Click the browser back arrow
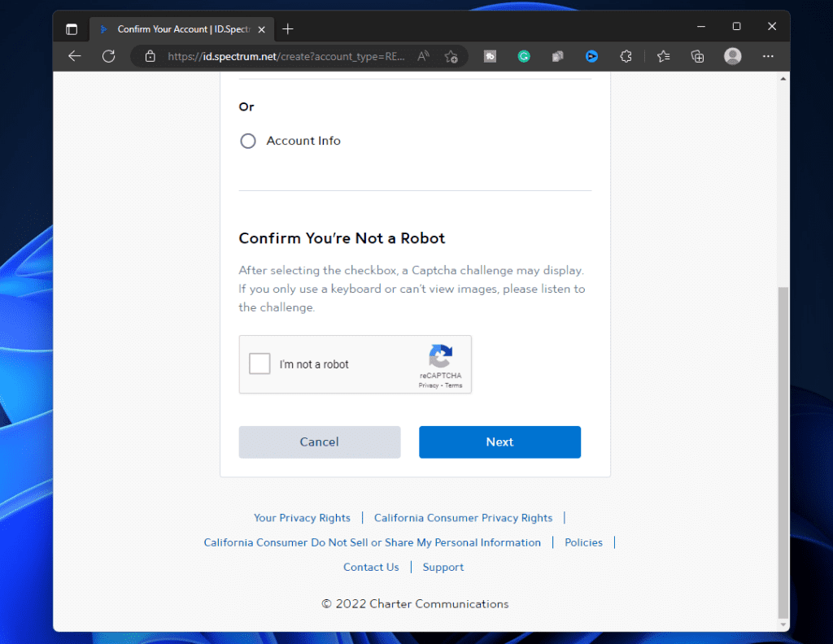The height and width of the screenshot is (644, 833). click(x=75, y=56)
